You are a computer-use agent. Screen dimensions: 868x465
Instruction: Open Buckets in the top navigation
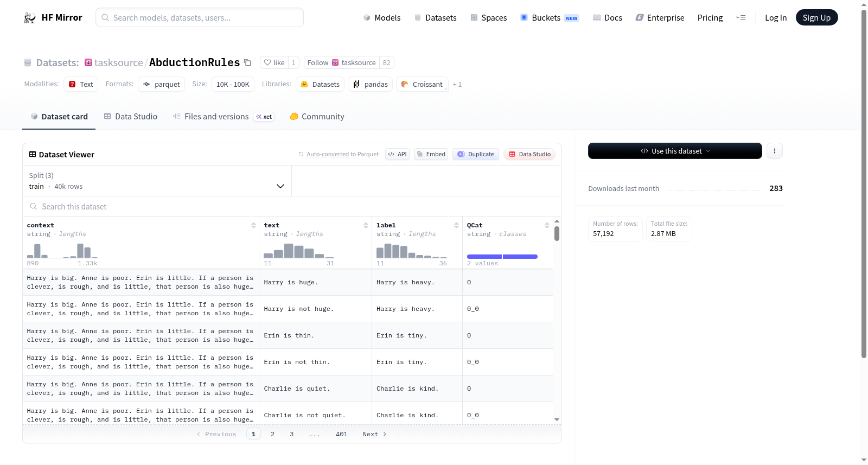tap(549, 17)
